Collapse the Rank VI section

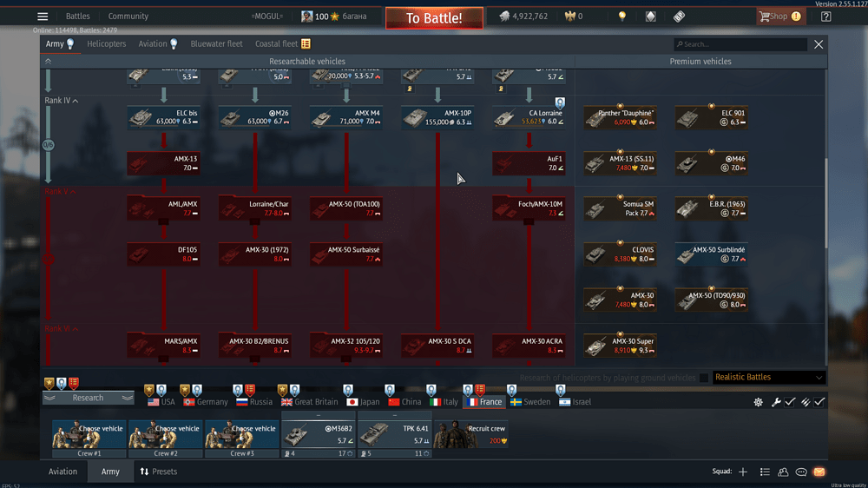tap(76, 329)
